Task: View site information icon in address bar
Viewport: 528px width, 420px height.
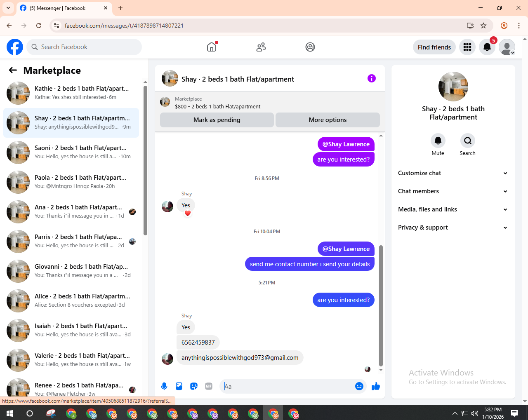Action: pos(57,26)
